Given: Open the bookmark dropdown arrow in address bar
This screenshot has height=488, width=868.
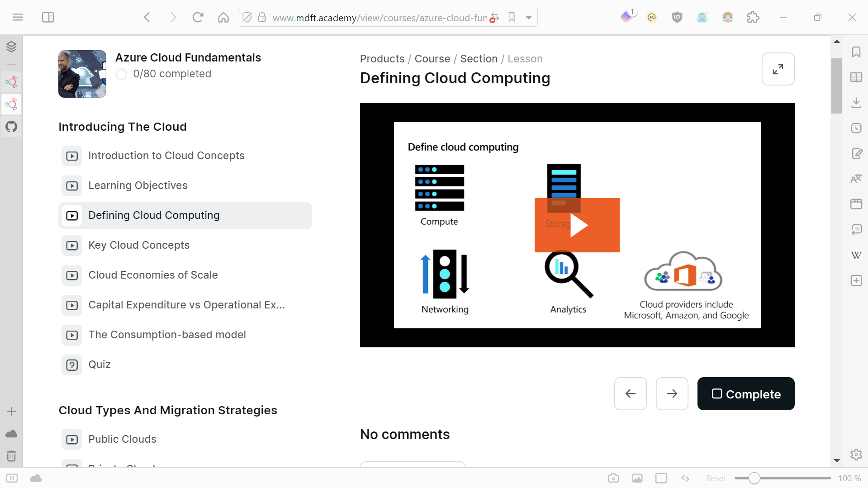Looking at the screenshot, I should 529,18.
